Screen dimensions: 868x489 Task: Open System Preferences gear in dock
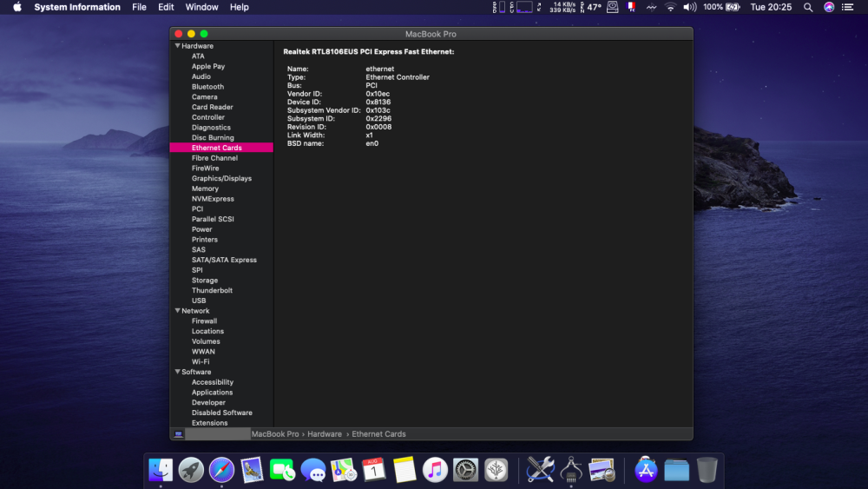[x=465, y=470]
